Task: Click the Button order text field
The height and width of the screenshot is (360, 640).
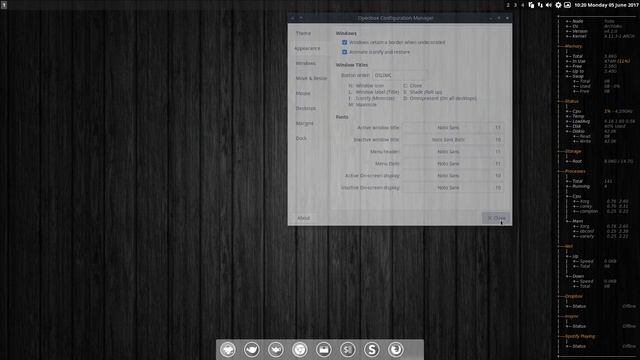Action: pyautogui.click(x=400, y=75)
